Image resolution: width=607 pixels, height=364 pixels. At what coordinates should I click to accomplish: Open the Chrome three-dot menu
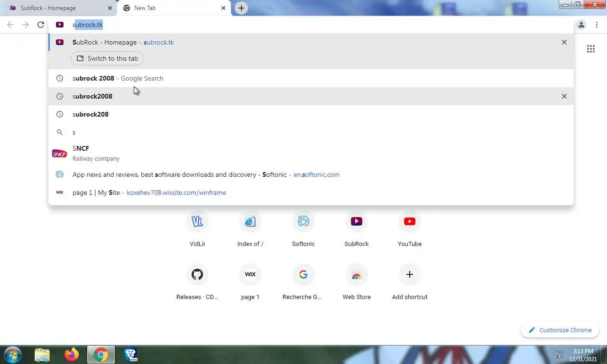pyautogui.click(x=597, y=25)
